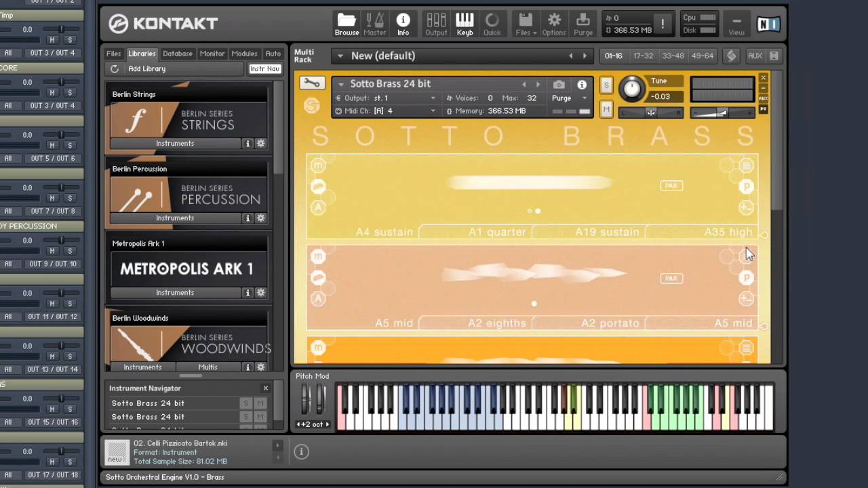Click the +2 oct keyboard transpose control
The width and height of the screenshot is (868, 488).
pos(313,424)
